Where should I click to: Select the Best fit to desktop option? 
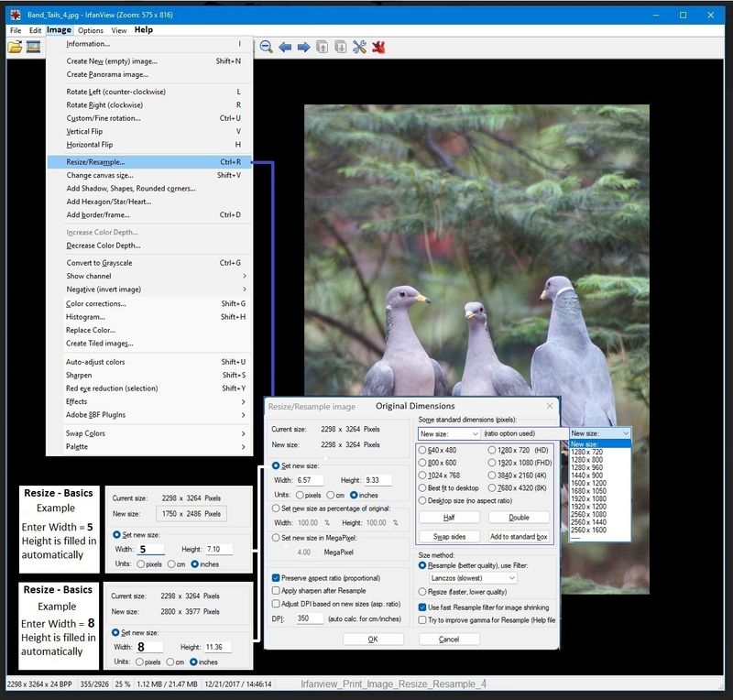pyautogui.click(x=422, y=487)
